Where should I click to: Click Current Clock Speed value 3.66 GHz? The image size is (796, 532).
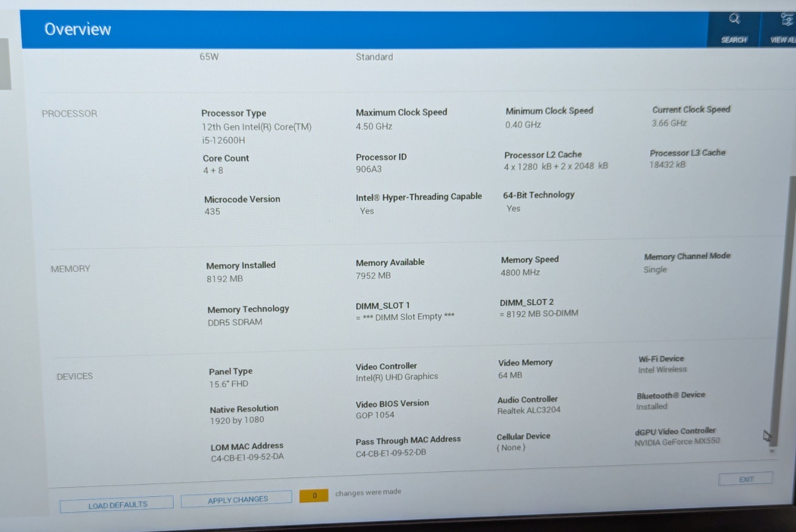(x=669, y=123)
